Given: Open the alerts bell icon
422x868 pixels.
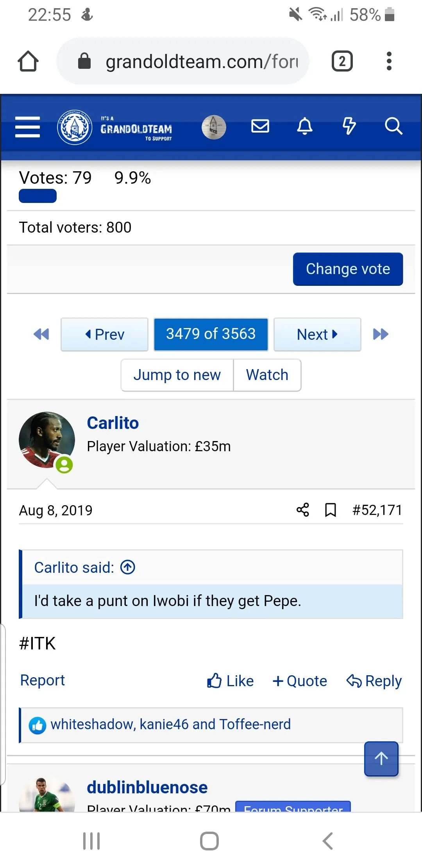Looking at the screenshot, I should click(305, 126).
